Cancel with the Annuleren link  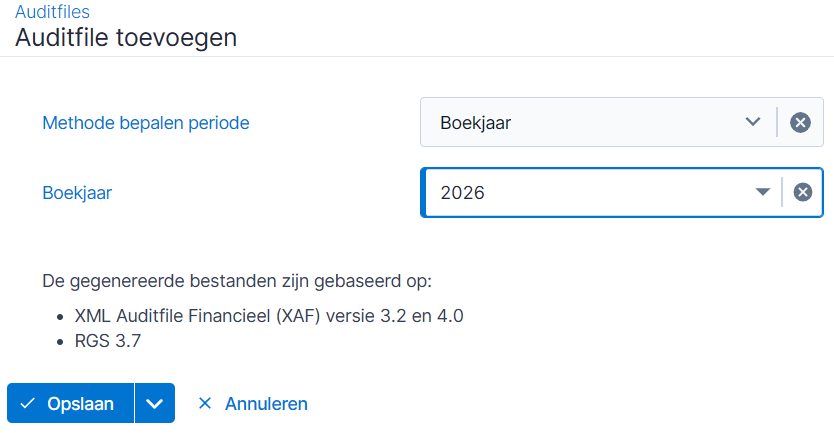266,404
